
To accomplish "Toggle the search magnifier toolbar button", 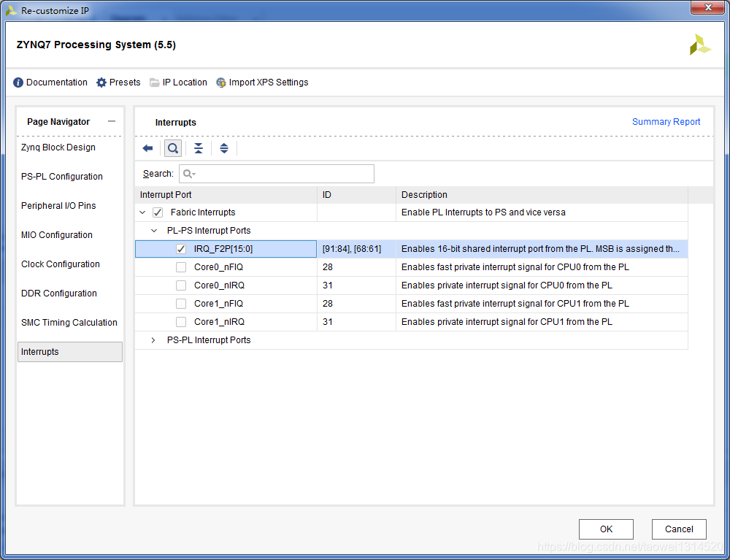I will (173, 148).
